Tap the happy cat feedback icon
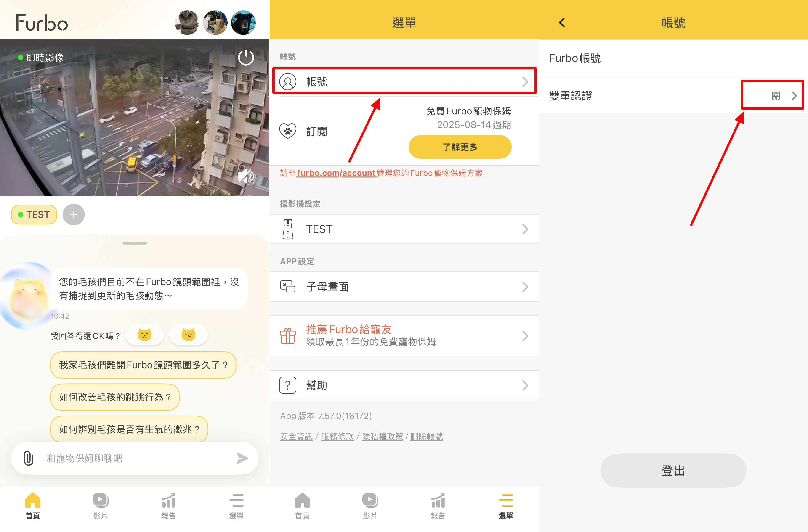The width and height of the screenshot is (808, 532). [x=144, y=335]
